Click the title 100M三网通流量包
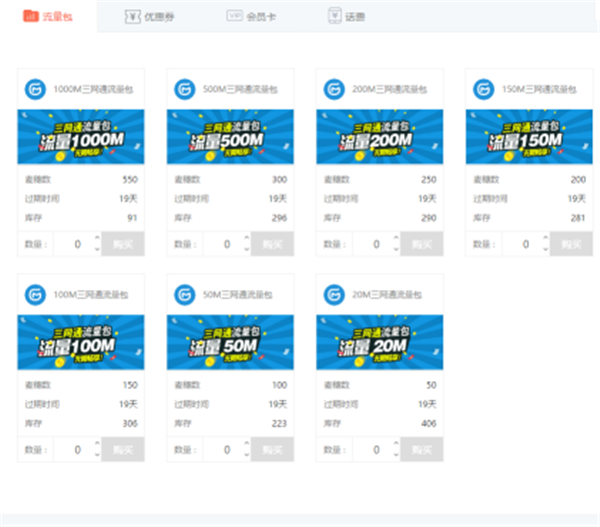The height and width of the screenshot is (527, 600). 91,295
